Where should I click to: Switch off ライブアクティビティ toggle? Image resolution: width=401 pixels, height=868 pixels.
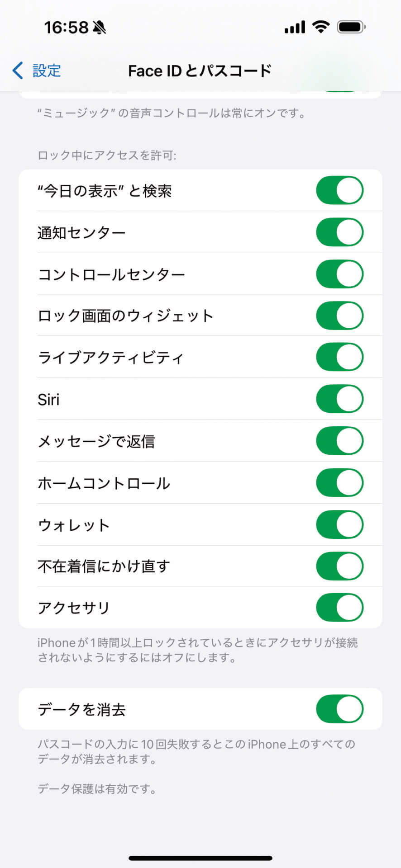339,357
